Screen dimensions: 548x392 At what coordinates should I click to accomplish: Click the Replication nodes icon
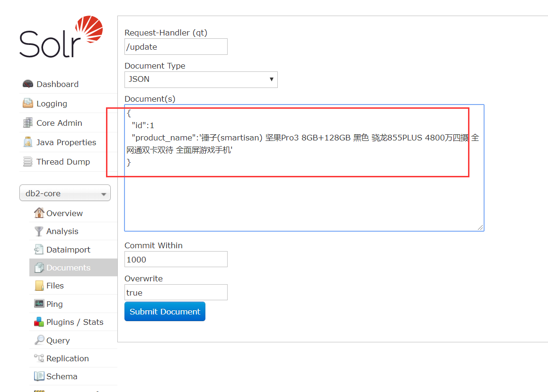[39, 358]
